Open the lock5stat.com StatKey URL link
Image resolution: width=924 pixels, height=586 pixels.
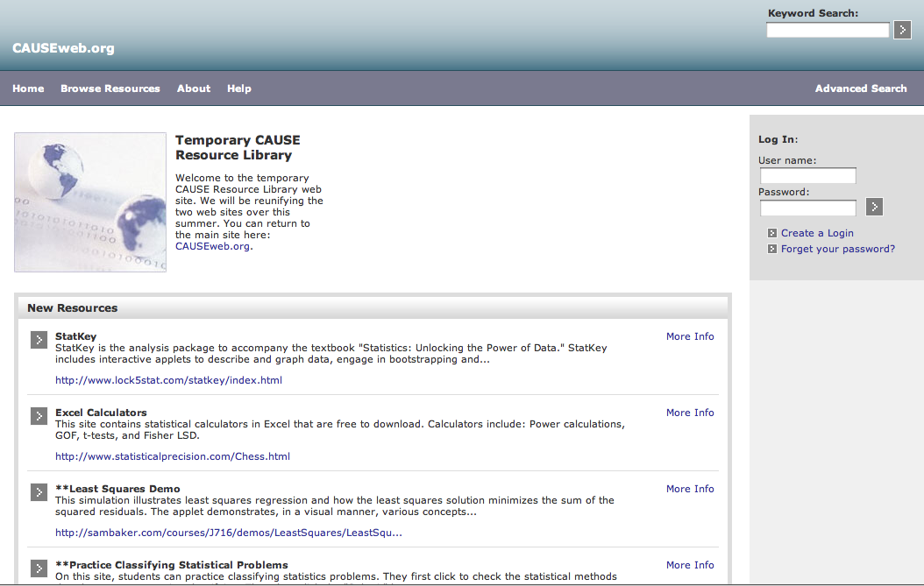(168, 380)
